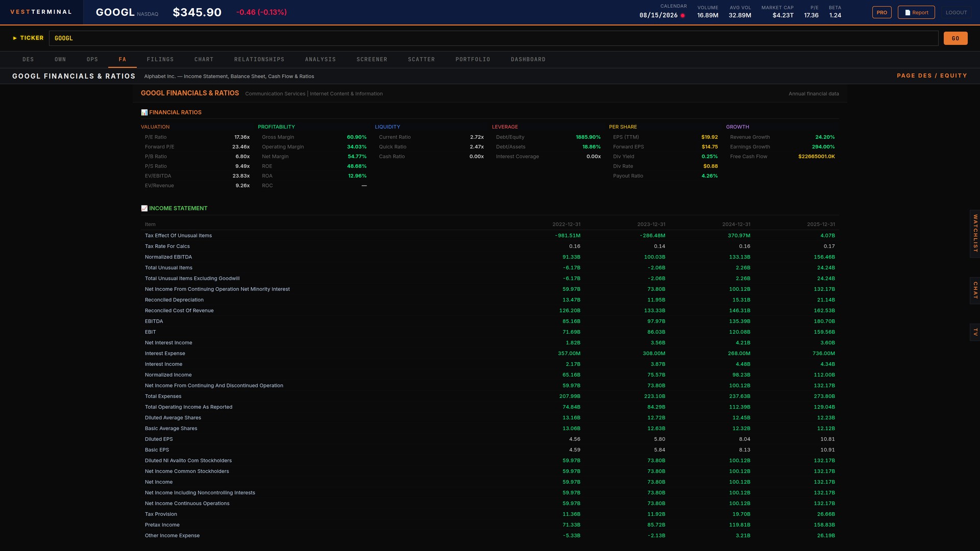Viewport: 980px width, 551px height.
Task: Click the EPS (TTM) $19.92 value
Action: [x=709, y=137]
